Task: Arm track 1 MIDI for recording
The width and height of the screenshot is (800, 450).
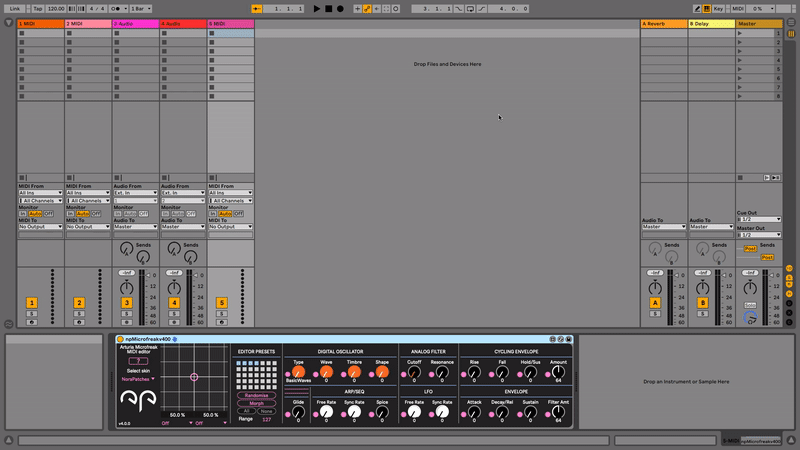Action: tap(31, 322)
